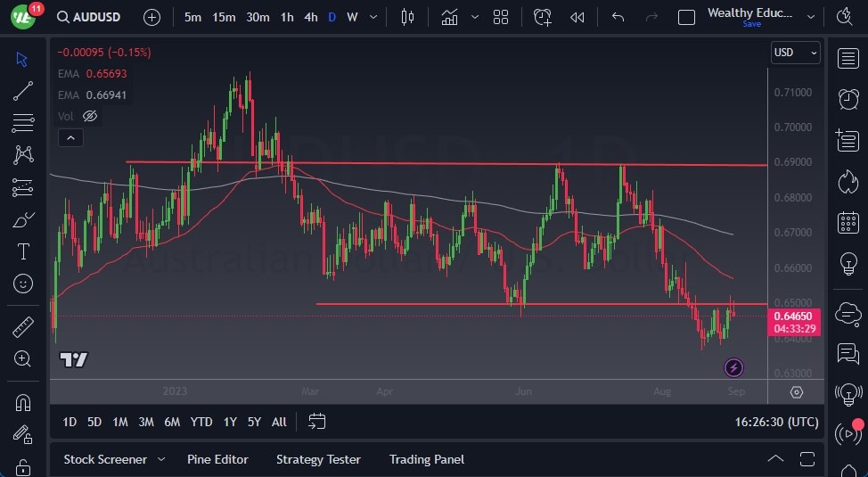
Task: Click the ruler measure tool
Action: pyautogui.click(x=23, y=327)
